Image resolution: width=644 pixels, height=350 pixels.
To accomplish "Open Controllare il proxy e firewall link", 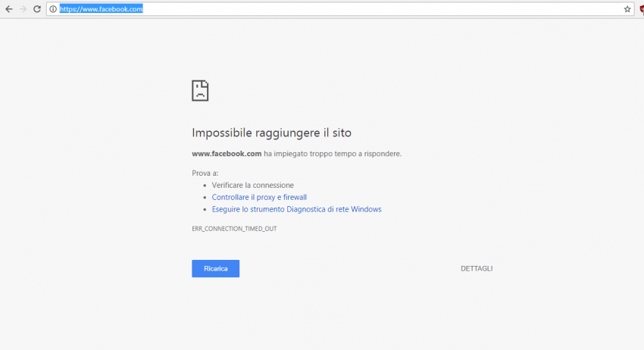I will [259, 197].
